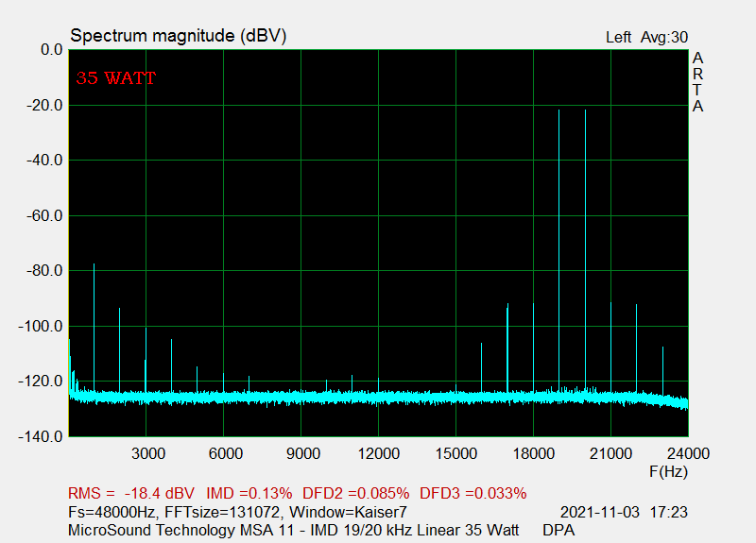Screen dimensions: 756x543
Task: Click the 9000 frequency axis label
Action: (303, 454)
